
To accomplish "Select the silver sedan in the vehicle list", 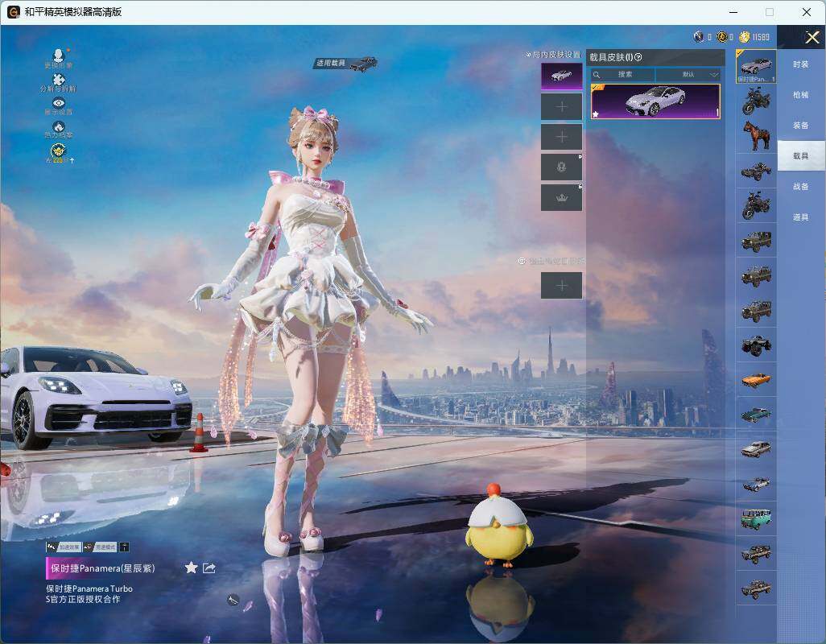I will pos(756,449).
